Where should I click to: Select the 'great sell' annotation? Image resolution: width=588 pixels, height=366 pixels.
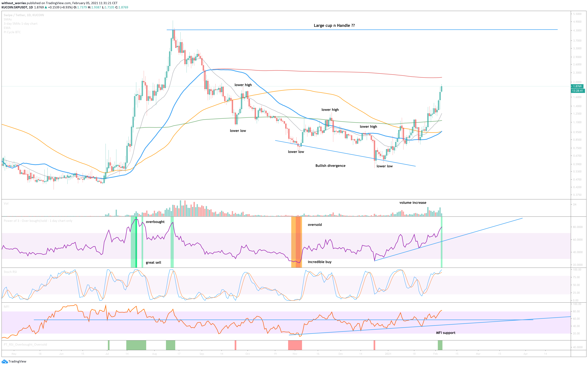(153, 262)
